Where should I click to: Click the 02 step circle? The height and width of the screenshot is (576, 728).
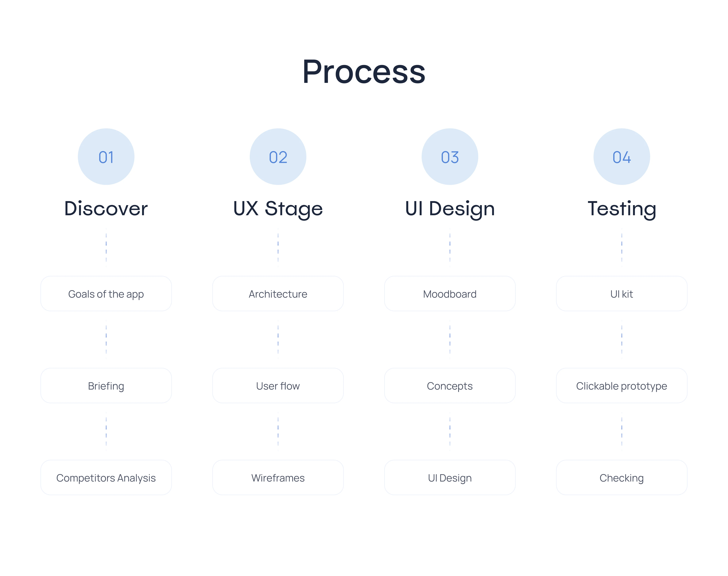(278, 156)
